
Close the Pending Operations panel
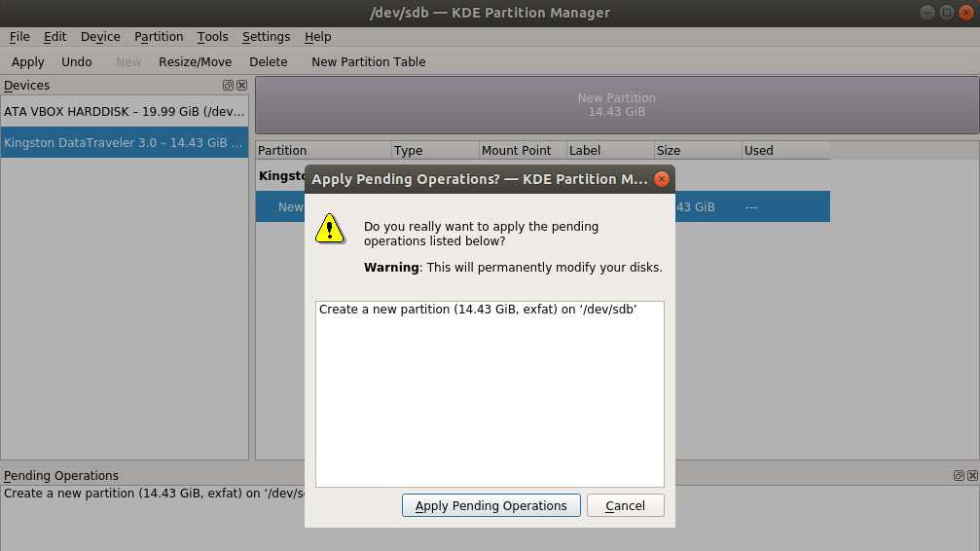pyautogui.click(x=972, y=475)
